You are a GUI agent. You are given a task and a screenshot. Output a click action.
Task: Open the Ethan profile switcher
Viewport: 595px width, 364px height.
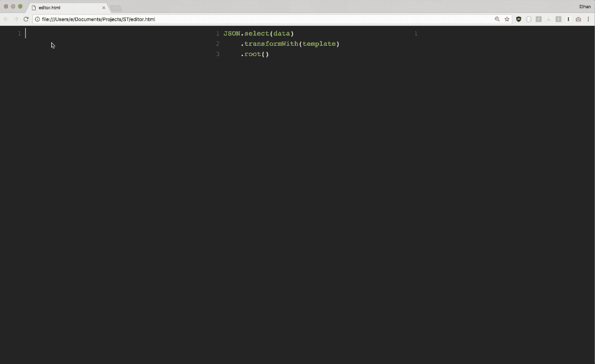(585, 6)
